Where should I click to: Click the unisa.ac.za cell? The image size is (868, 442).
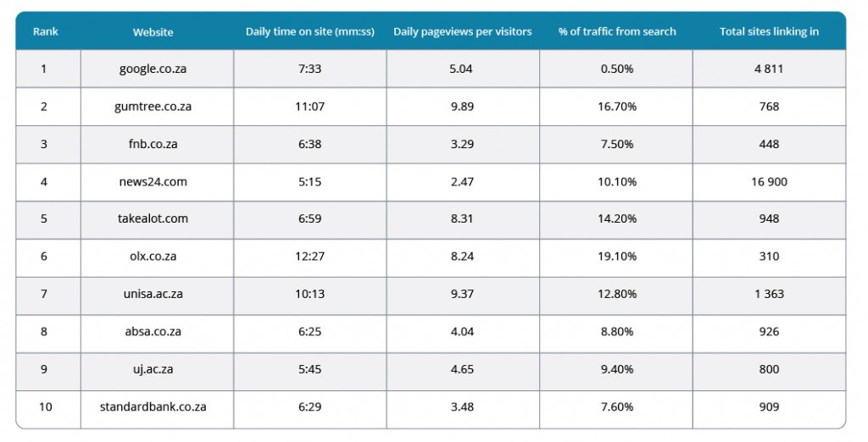pos(153,294)
